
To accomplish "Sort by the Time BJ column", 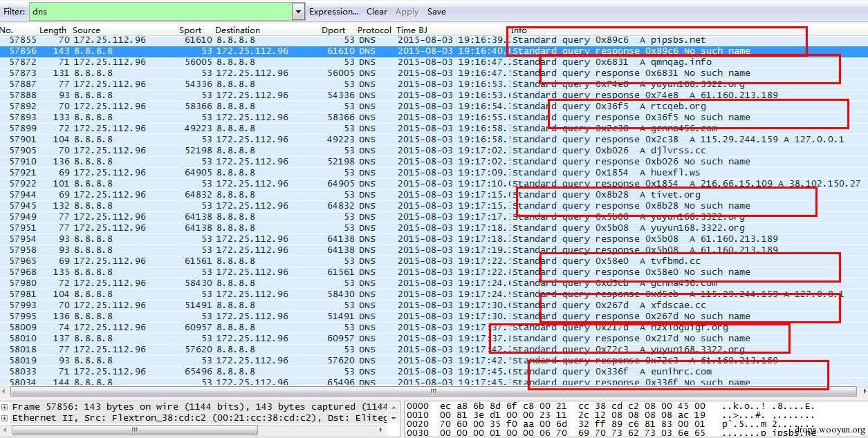I will coord(412,30).
